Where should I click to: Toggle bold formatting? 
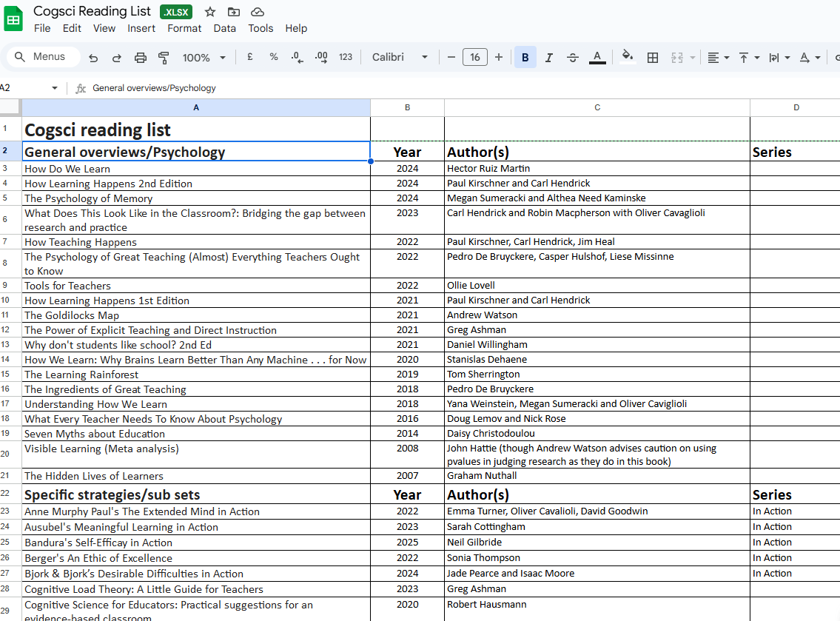pyautogui.click(x=525, y=57)
